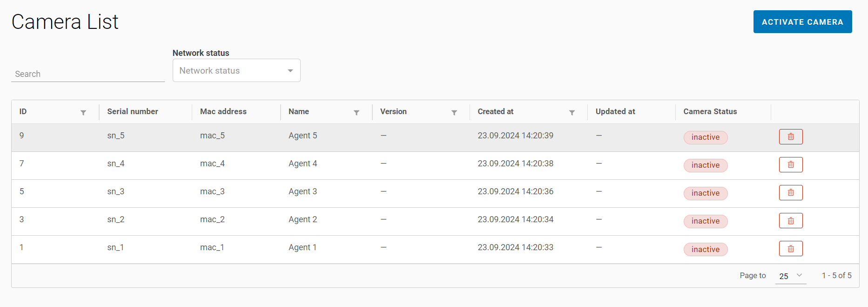Remove Agent 3 using its trash icon
This screenshot has height=307, width=868.
[790, 192]
